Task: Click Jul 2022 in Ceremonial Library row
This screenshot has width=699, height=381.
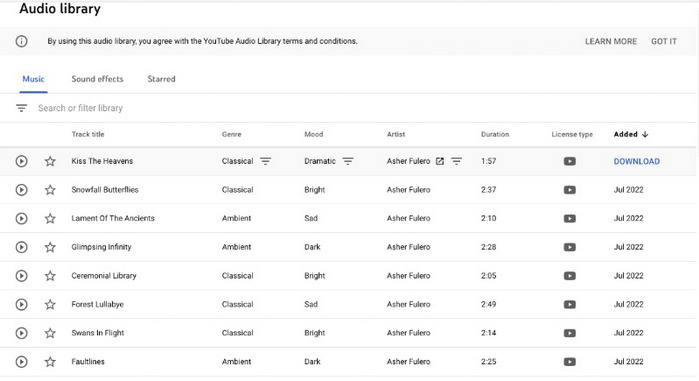Action: pyautogui.click(x=628, y=276)
